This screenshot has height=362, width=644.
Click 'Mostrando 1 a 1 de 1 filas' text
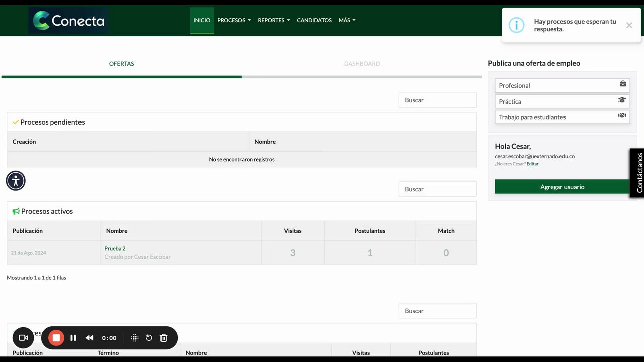pos(36,278)
